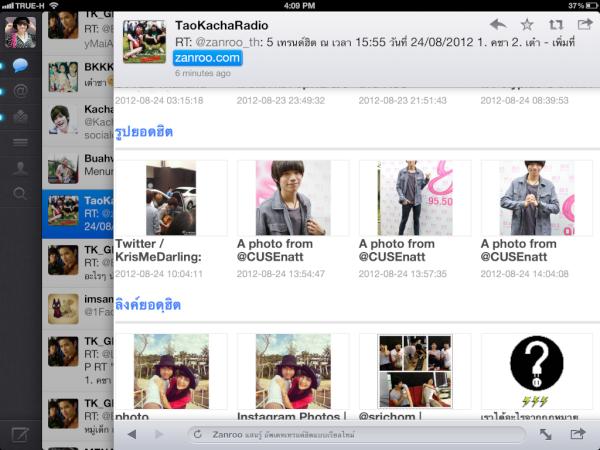
Task: Select the Buah tweet in timeline
Action: click(x=78, y=166)
